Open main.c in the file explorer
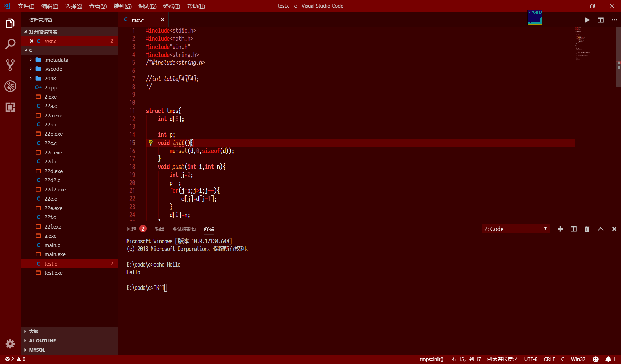The width and height of the screenshot is (621, 364). (x=52, y=245)
